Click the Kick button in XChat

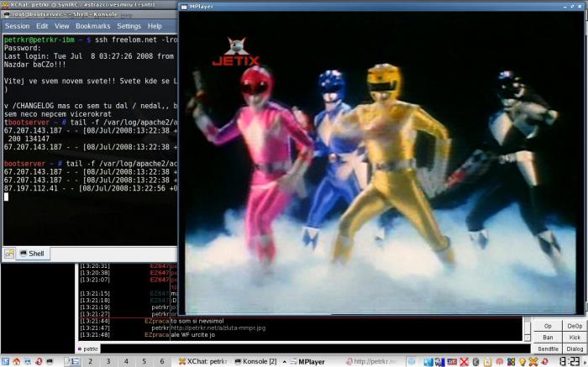575,338
